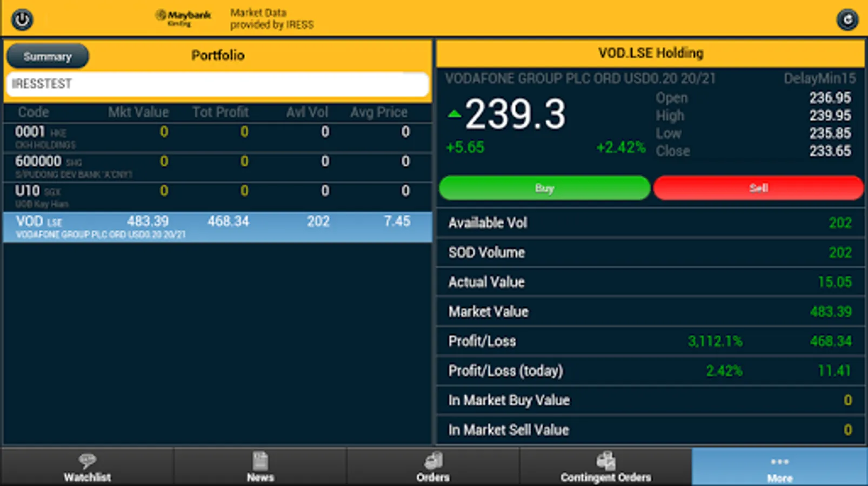Click the +2.42% percent change

[x=621, y=147]
